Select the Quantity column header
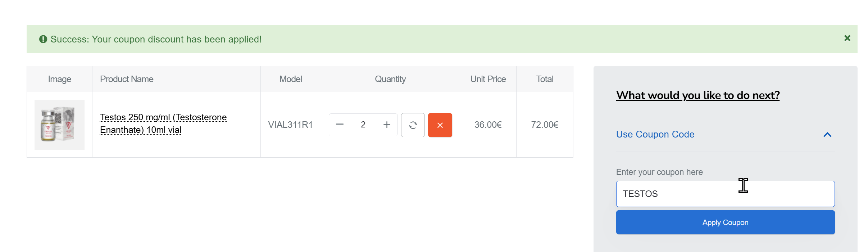This screenshot has height=252, width=868. tap(390, 79)
